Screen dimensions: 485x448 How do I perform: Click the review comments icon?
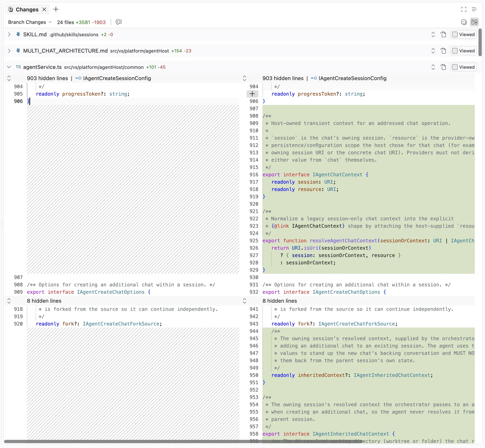(x=119, y=22)
